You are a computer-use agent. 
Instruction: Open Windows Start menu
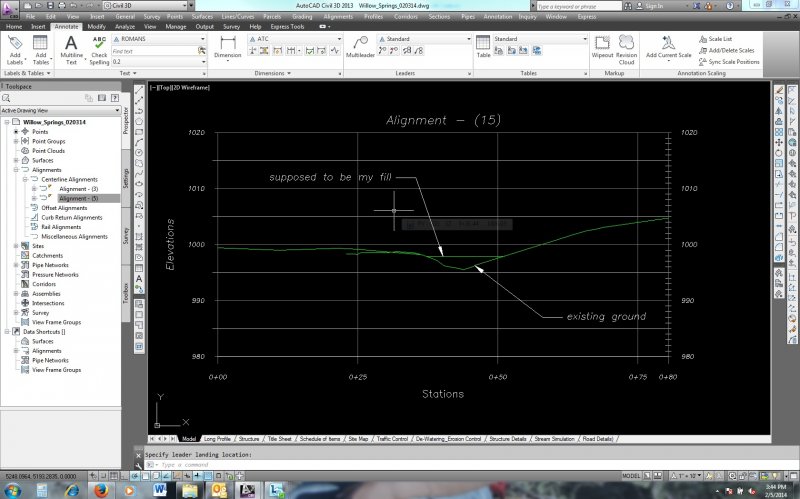(x=11, y=491)
